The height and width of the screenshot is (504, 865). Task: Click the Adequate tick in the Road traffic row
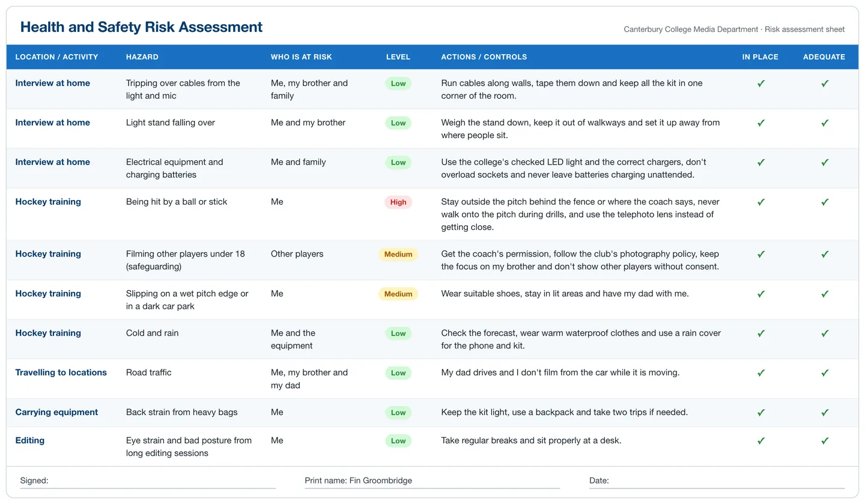(825, 373)
